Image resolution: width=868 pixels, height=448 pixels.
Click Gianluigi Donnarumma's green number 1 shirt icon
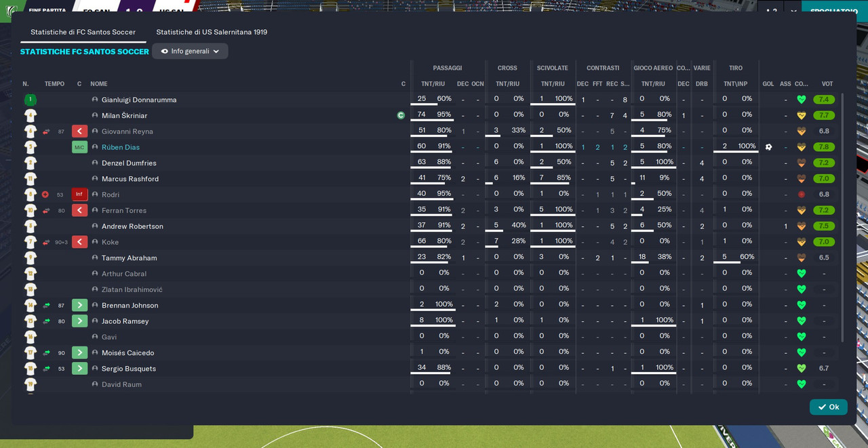pos(31,100)
